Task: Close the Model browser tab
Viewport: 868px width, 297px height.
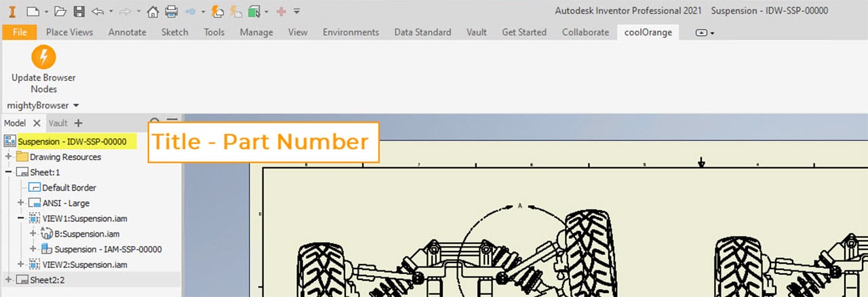Action: pyautogui.click(x=37, y=123)
